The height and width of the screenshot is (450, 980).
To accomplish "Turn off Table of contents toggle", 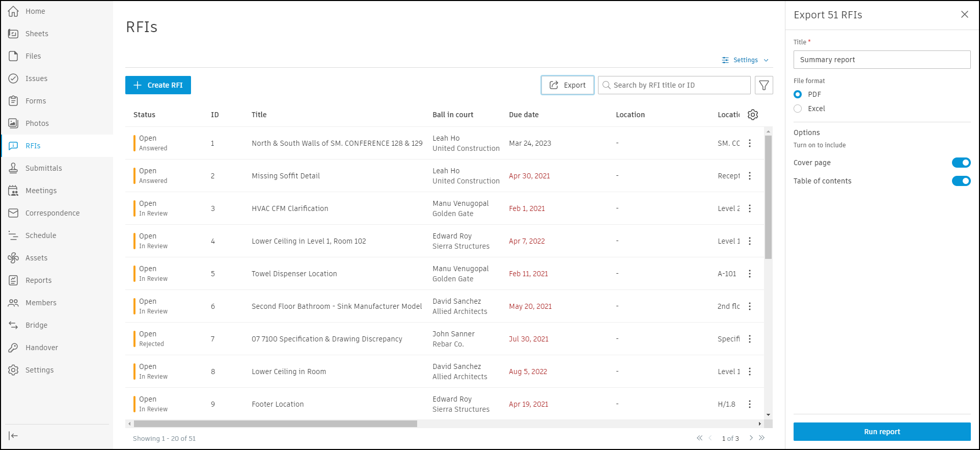I will coord(961,181).
